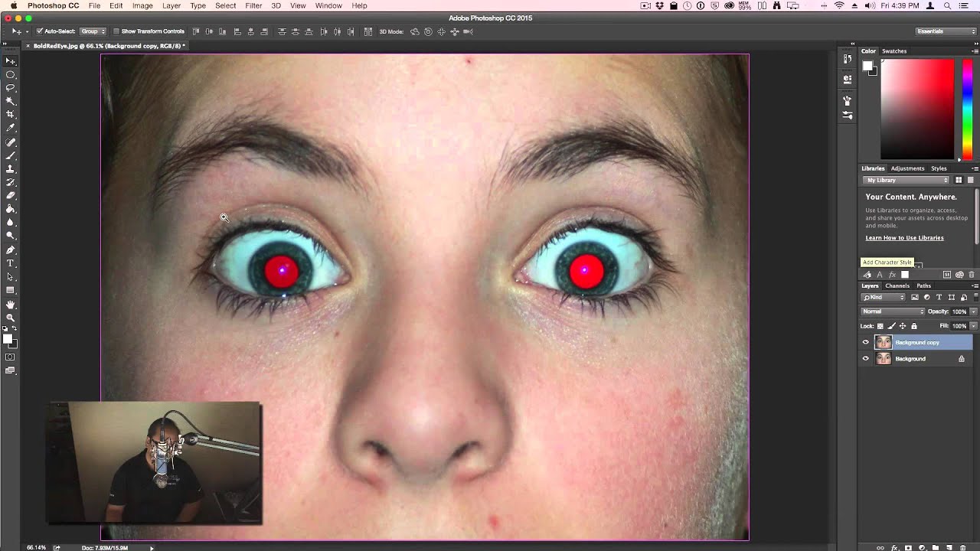Choose the Lasso tool
The height and width of the screenshot is (551, 980).
tap(11, 88)
